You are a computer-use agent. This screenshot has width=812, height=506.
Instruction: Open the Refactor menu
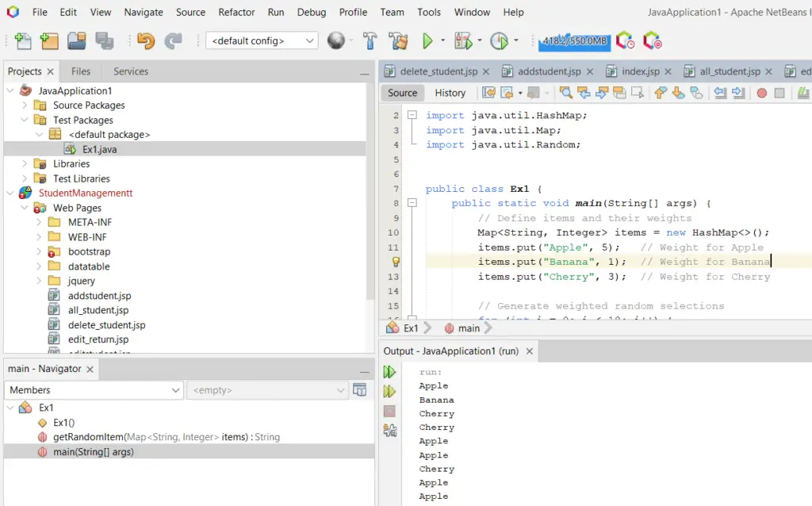(236, 12)
